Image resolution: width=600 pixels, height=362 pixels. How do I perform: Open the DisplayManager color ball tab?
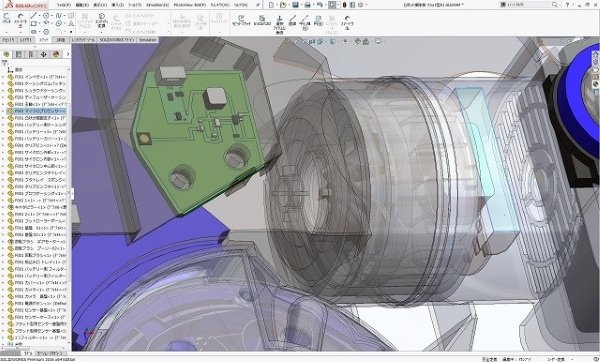coord(56,54)
